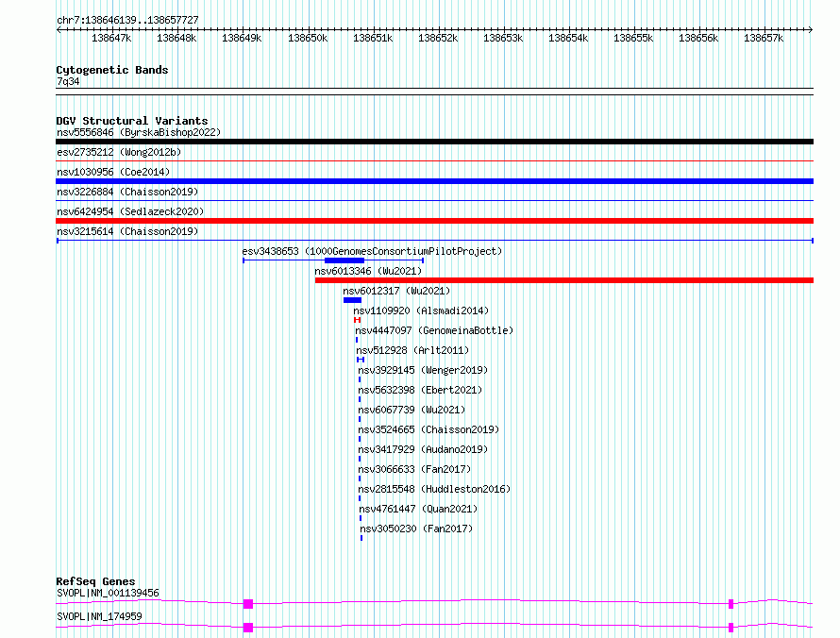Click nsv5632398 (Ebert2021) variant label
This screenshot has height=638, width=840.
click(420, 390)
